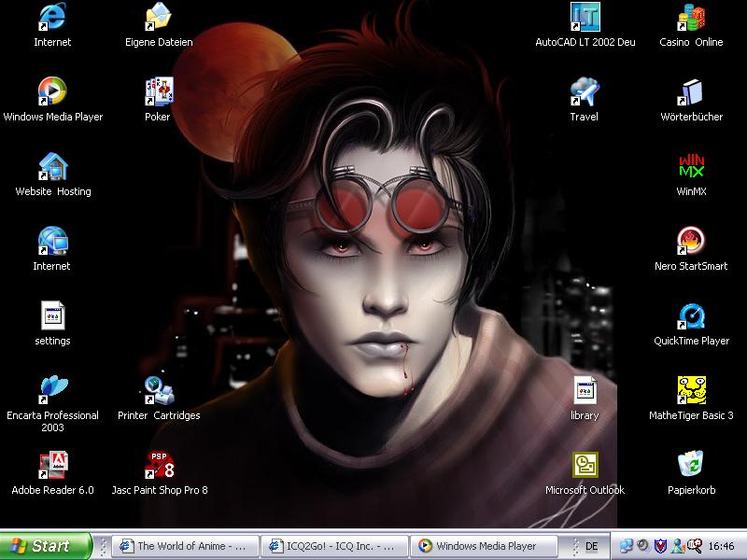Click the 'Website Hosting' icon label
The width and height of the screenshot is (747, 560).
point(53,191)
